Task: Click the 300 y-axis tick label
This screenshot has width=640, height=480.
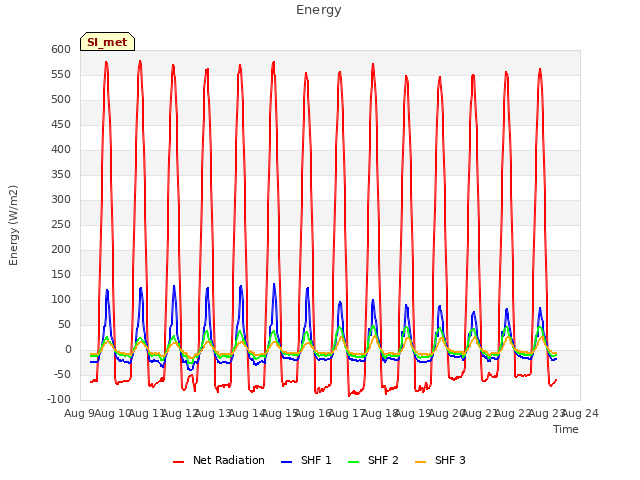Action: pyautogui.click(x=61, y=200)
